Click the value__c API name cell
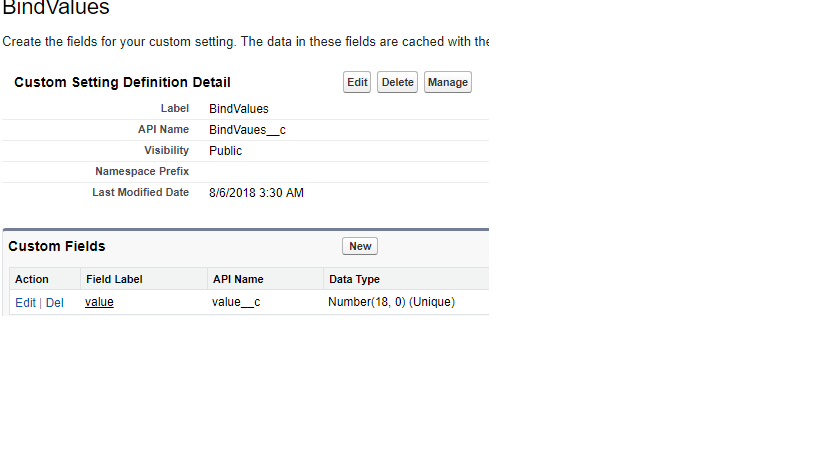819x460 pixels. [x=236, y=301]
